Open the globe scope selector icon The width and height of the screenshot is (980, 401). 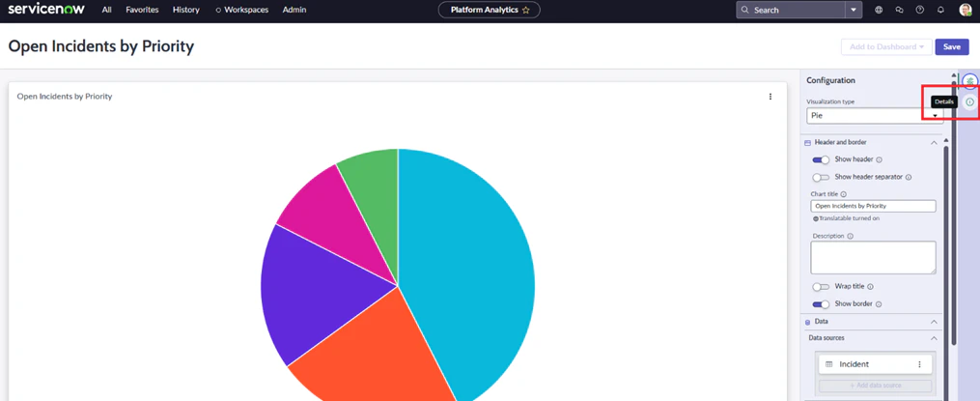(x=879, y=10)
